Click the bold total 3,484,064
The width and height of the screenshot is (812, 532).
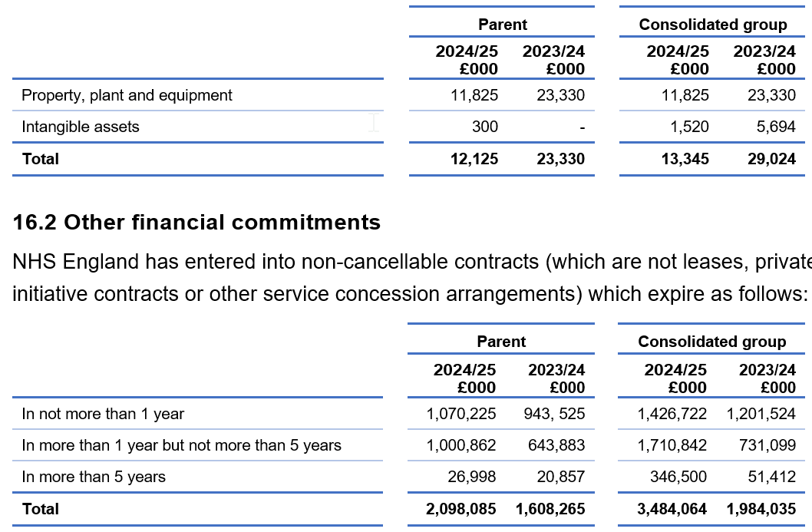(672, 508)
